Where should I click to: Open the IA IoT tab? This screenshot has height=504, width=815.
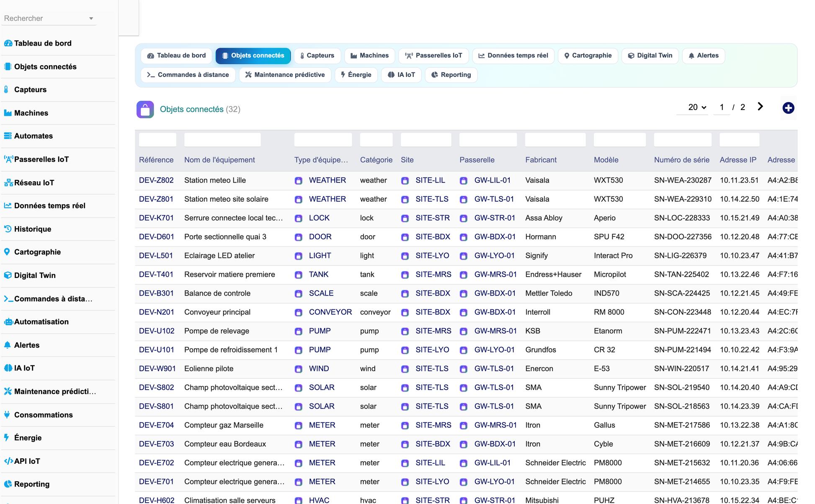click(401, 75)
